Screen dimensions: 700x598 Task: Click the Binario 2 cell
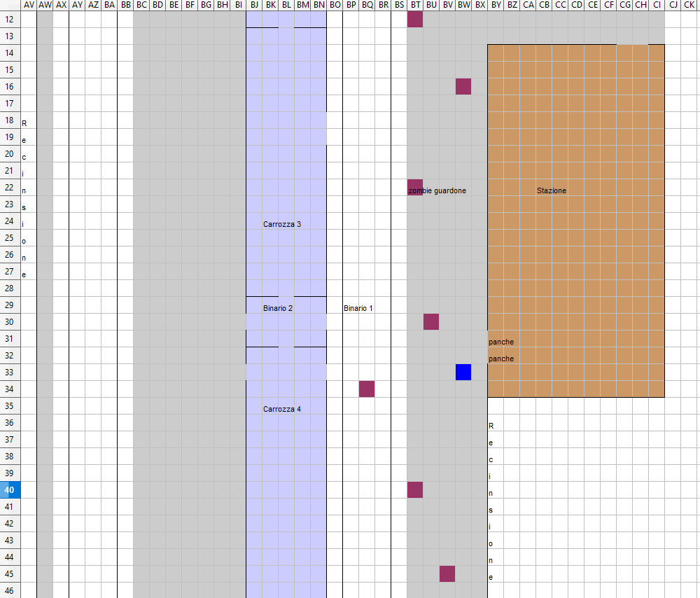click(278, 308)
